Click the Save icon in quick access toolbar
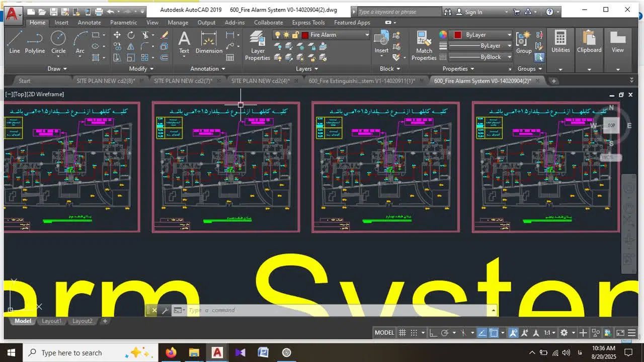This screenshot has height=362, width=644. pyautogui.click(x=54, y=11)
